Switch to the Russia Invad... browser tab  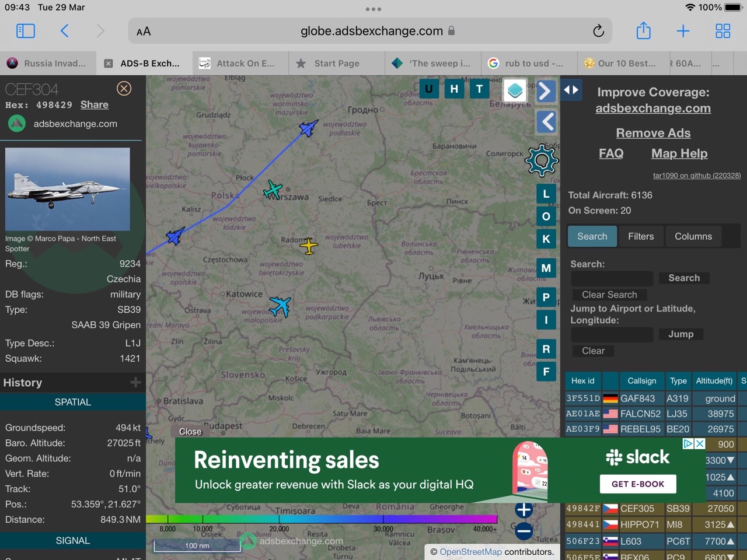(48, 64)
